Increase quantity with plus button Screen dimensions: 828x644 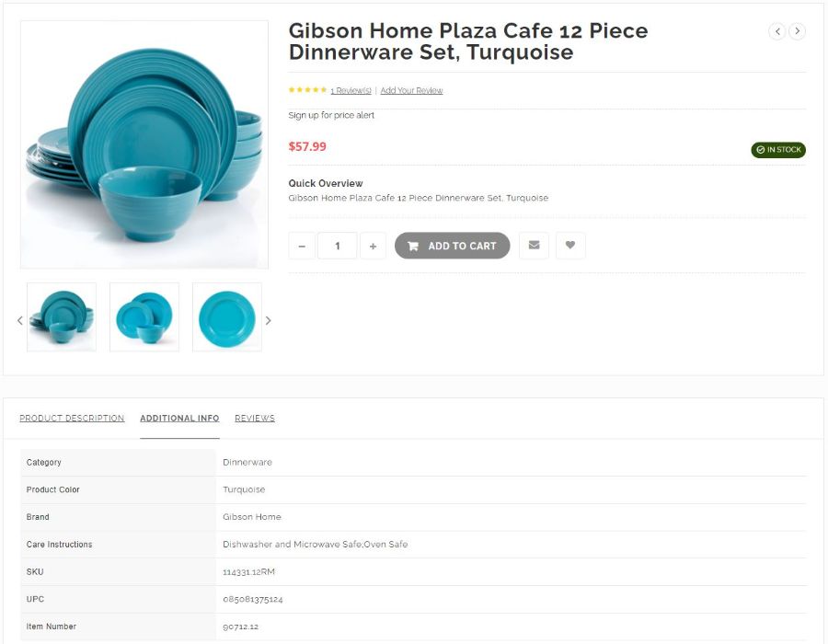(x=373, y=246)
